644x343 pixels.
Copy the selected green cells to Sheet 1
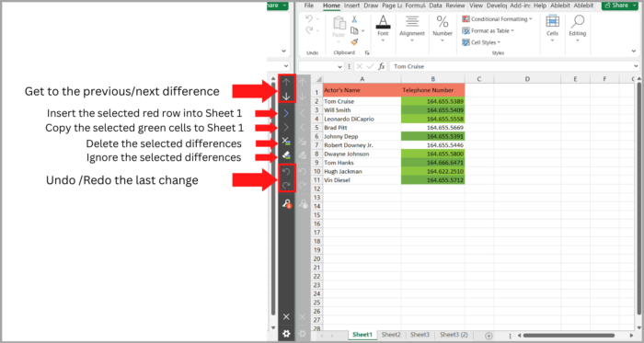(286, 127)
